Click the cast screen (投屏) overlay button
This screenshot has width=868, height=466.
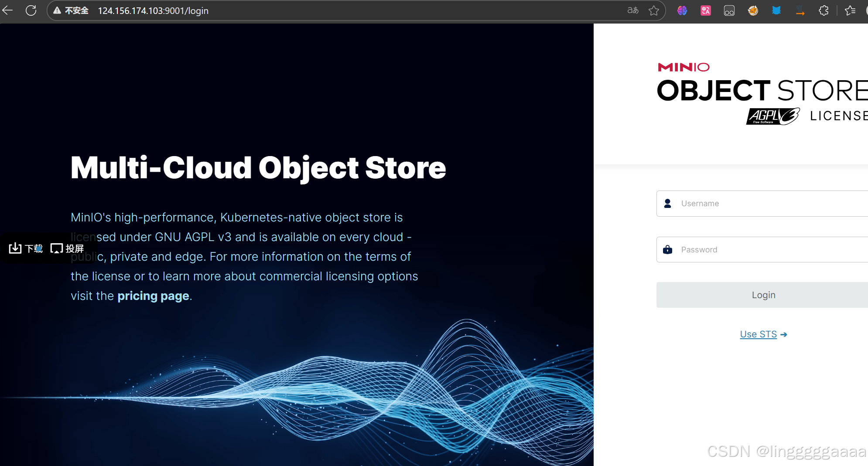[x=67, y=248]
